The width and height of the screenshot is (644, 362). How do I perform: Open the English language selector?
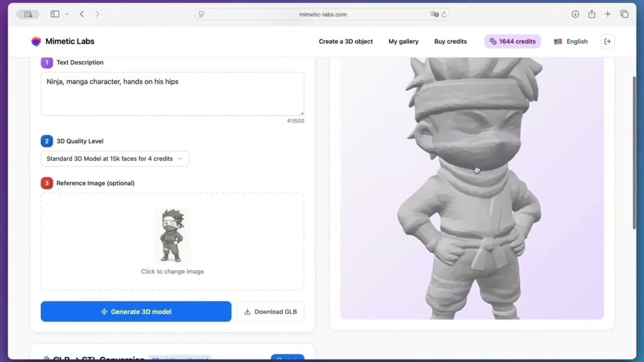[x=571, y=41]
